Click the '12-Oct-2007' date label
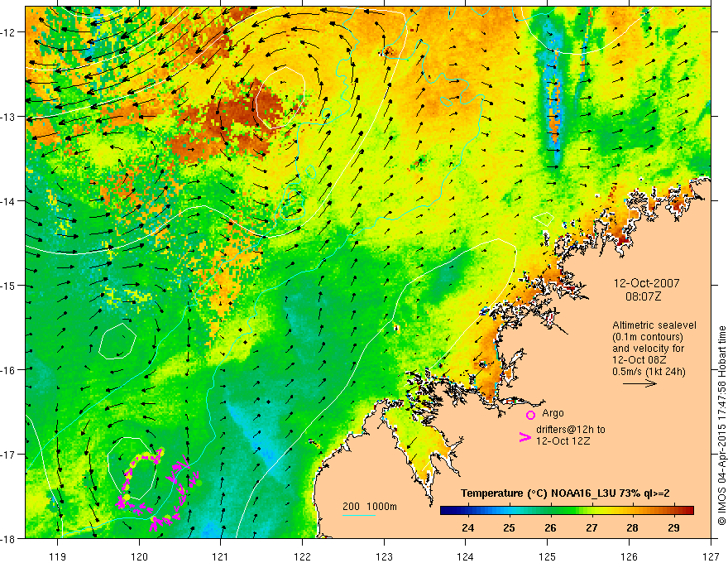 [x=646, y=283]
